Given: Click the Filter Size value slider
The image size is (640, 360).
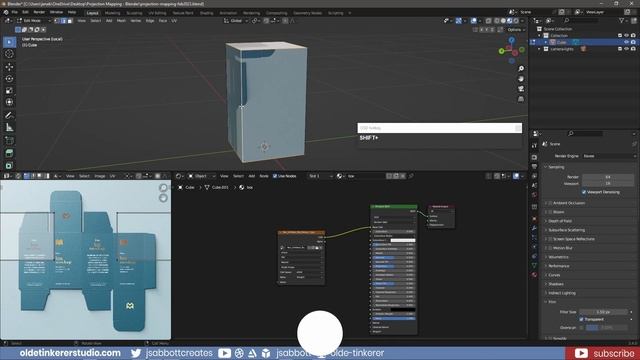Looking at the screenshot, I should tap(604, 312).
